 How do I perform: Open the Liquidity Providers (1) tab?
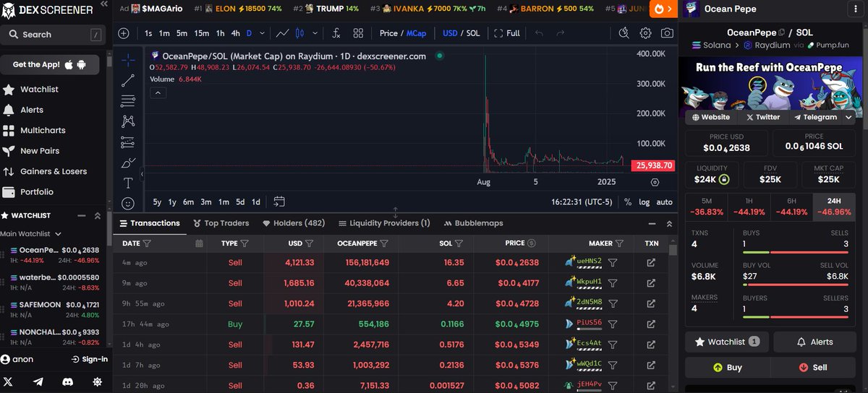click(384, 223)
